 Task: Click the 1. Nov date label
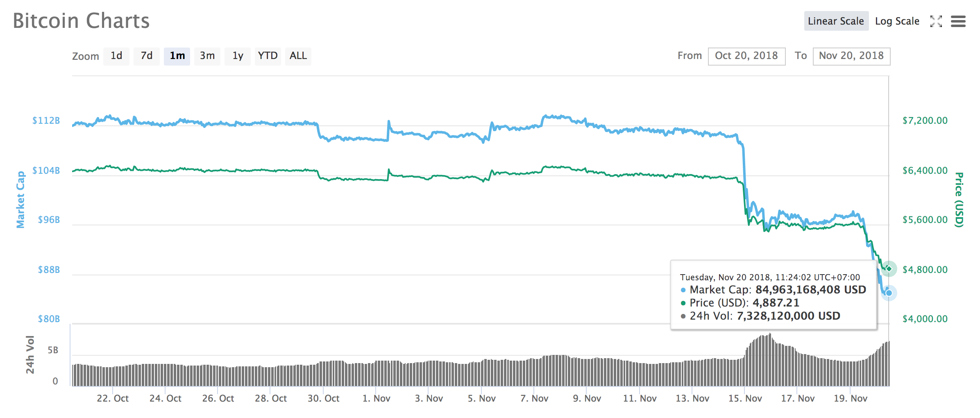pos(376,398)
